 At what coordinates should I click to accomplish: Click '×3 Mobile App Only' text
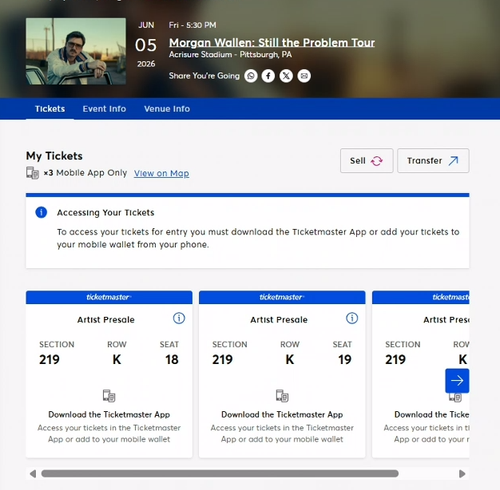(85, 173)
